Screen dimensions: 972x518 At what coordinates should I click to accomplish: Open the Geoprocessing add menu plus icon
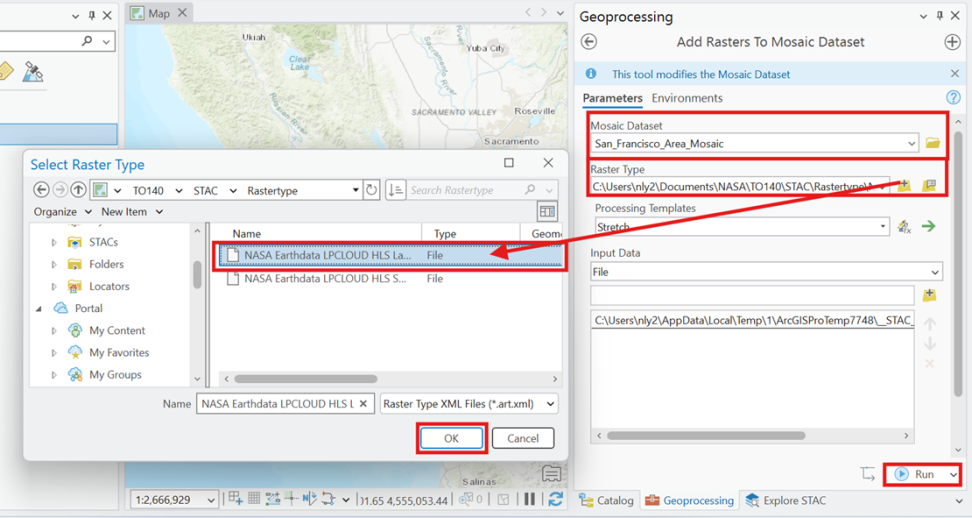[x=952, y=42]
